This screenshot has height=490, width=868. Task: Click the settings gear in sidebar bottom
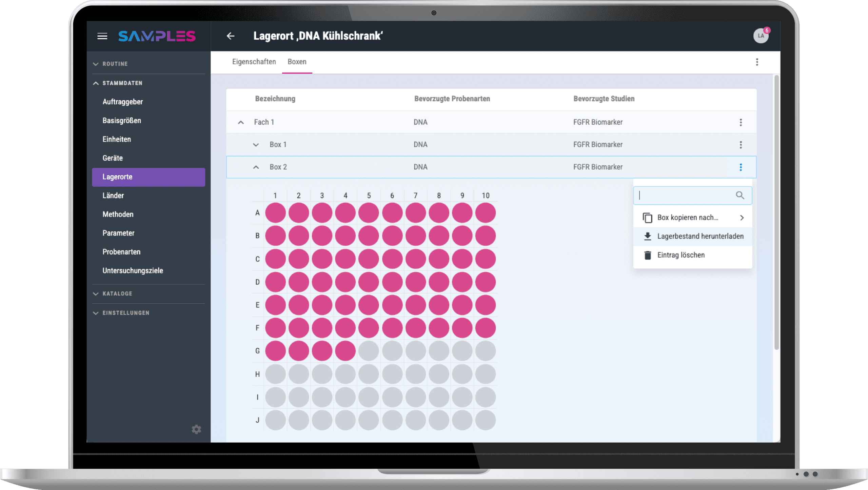196,429
